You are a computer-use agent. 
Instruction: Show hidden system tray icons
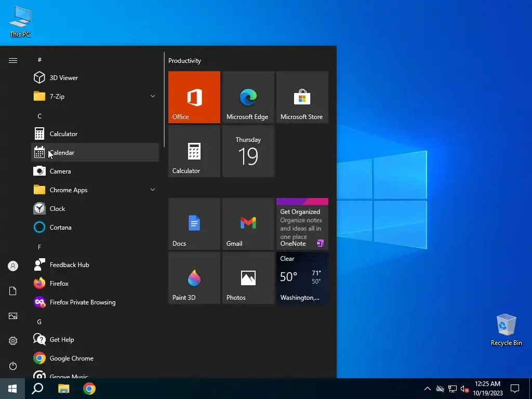point(428,389)
